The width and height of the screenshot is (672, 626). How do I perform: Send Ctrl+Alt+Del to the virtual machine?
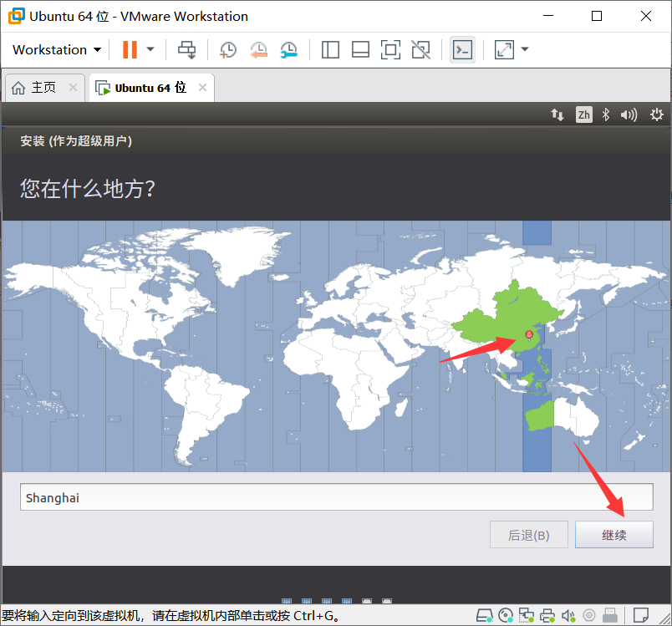point(187,50)
